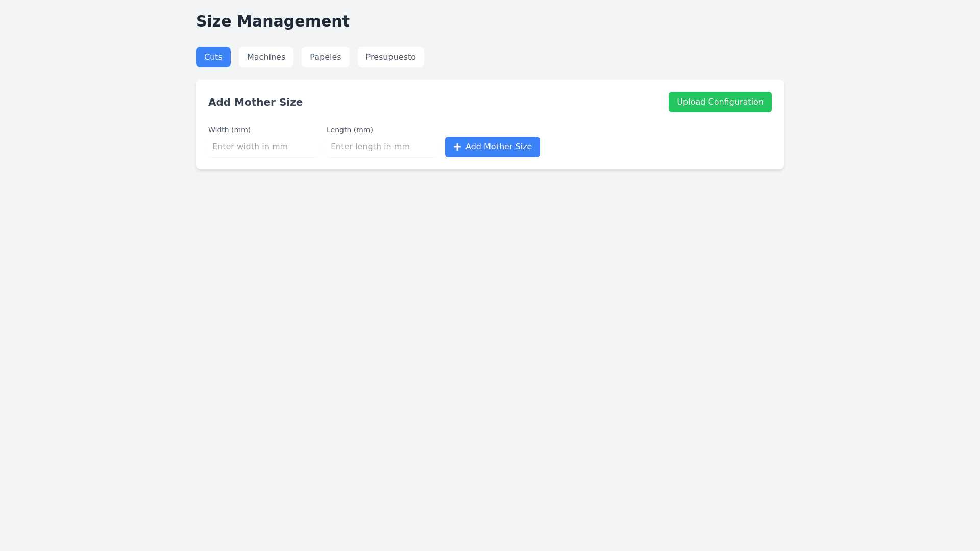This screenshot has height=551, width=980.
Task: Click the Length (mm) label
Action: click(350, 130)
